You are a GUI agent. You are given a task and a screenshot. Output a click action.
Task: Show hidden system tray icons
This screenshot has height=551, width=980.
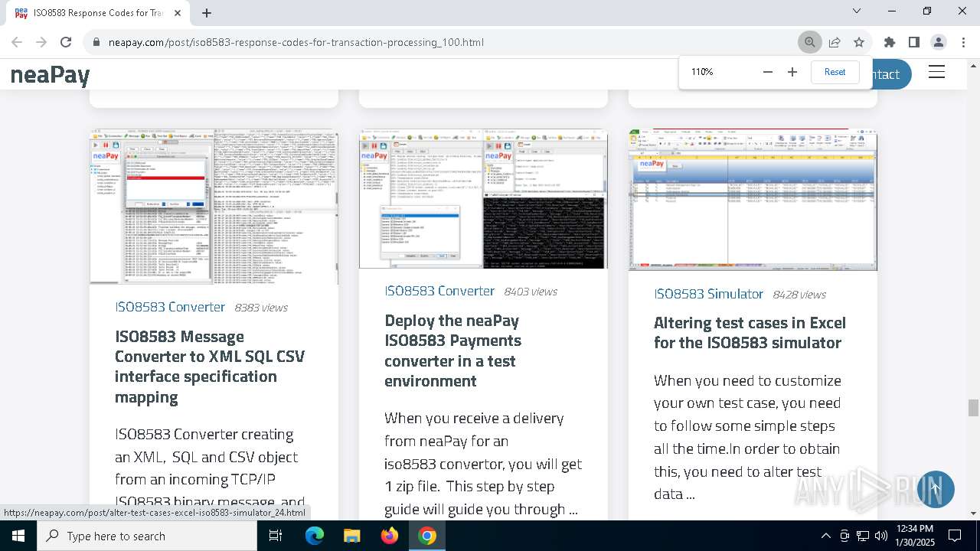coord(825,536)
